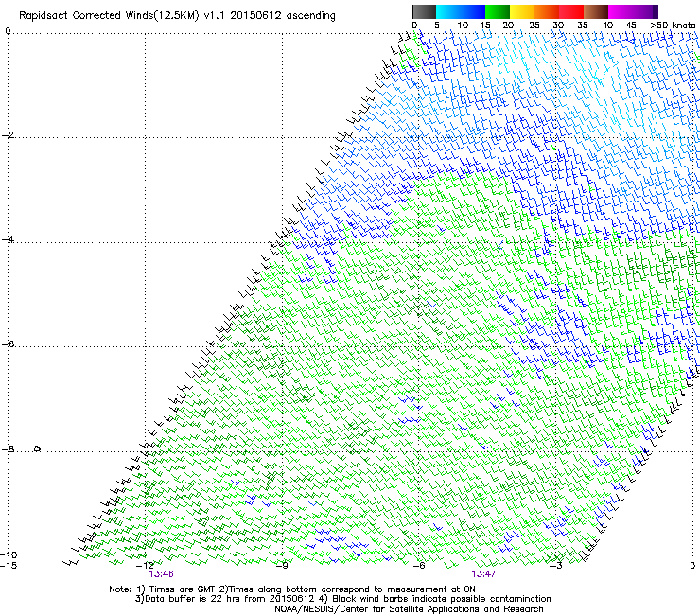Click the legend label '40'

click(x=607, y=26)
